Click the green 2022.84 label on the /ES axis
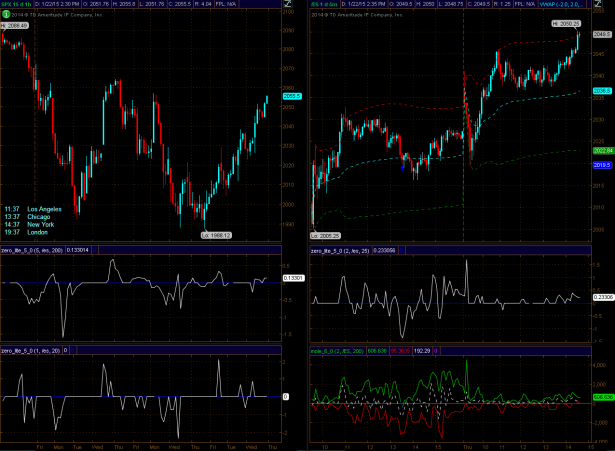The width and height of the screenshot is (615, 451). pos(603,150)
